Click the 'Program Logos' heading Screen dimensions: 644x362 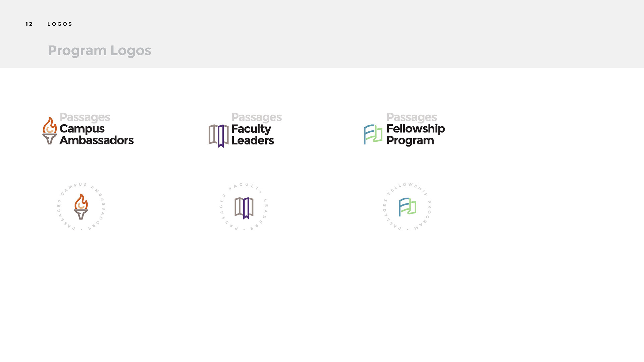[x=99, y=51]
